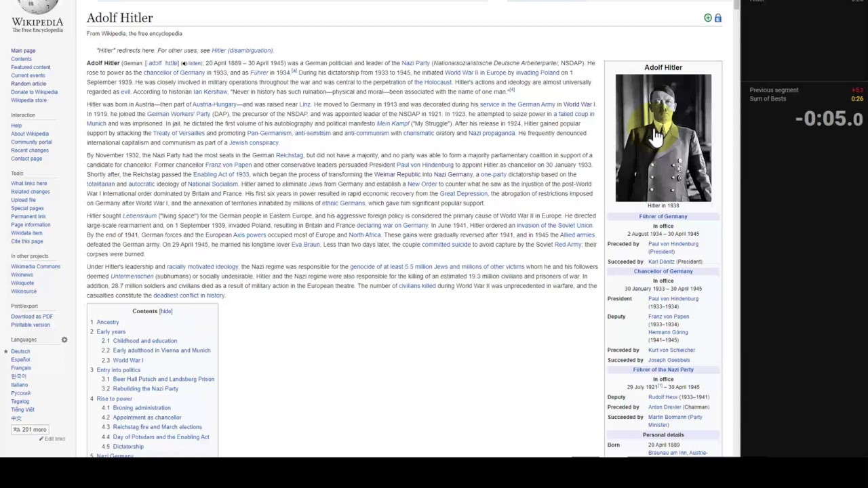Open Related changes tool
The height and width of the screenshot is (488, 868).
coord(31,192)
